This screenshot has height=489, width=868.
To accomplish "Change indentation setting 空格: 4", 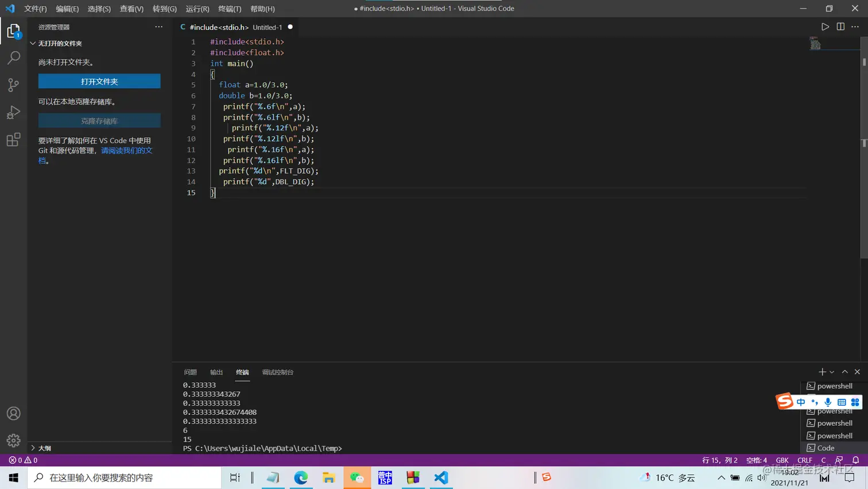I will [757, 460].
